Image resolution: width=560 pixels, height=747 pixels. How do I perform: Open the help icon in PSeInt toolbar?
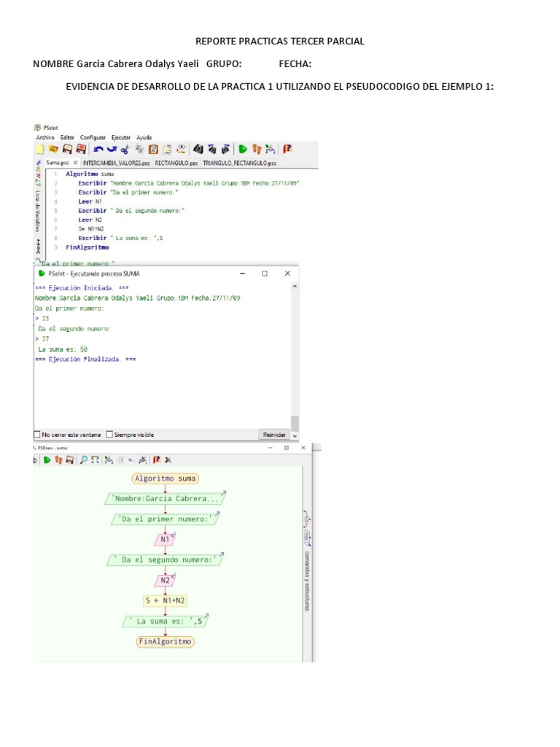pos(288,149)
